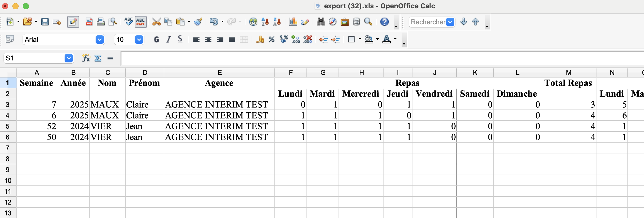This screenshot has height=218, width=644.
Task: Apply Font Color A swatch
Action: pyautogui.click(x=386, y=39)
